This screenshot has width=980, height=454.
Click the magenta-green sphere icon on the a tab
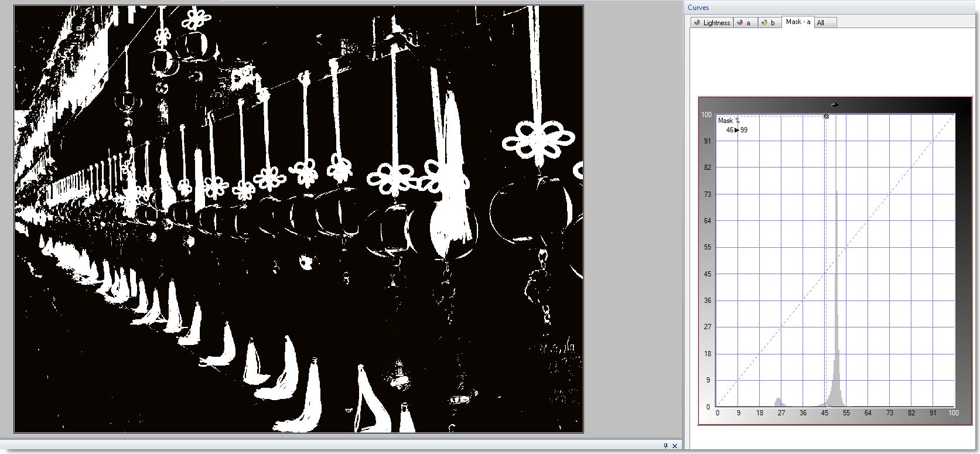click(x=740, y=23)
